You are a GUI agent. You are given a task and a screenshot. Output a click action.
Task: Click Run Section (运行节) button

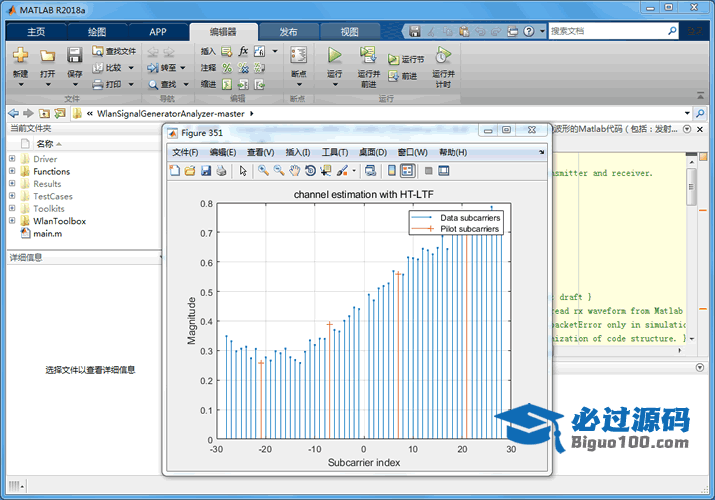coord(406,59)
